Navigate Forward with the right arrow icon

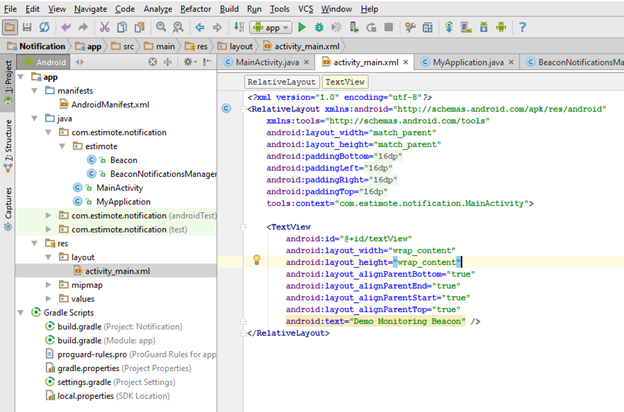(217, 27)
